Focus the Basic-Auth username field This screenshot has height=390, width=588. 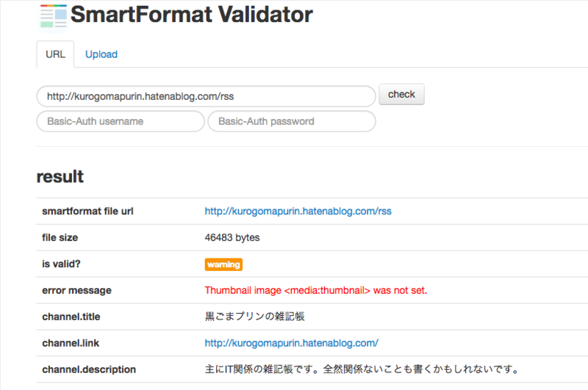(x=121, y=121)
